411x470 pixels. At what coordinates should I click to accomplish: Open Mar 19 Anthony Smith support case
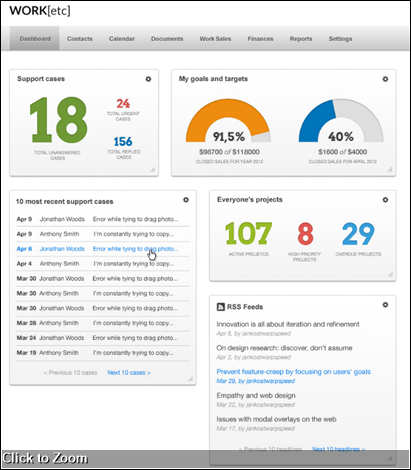103,353
